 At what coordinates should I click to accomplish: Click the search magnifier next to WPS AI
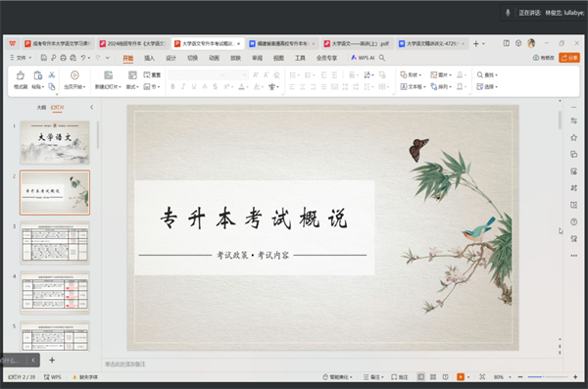[x=382, y=58]
